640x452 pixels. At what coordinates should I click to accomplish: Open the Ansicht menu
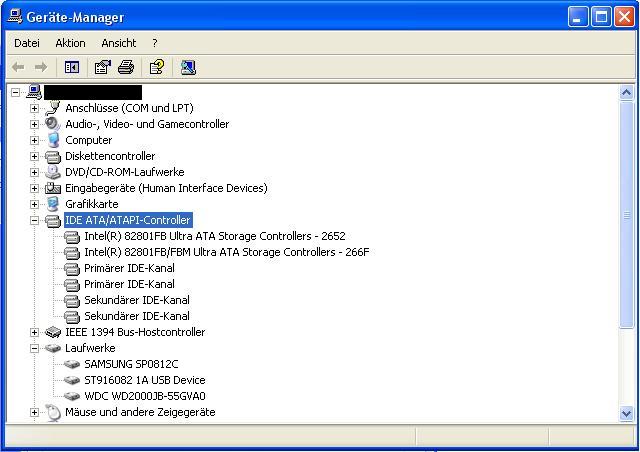tap(119, 43)
